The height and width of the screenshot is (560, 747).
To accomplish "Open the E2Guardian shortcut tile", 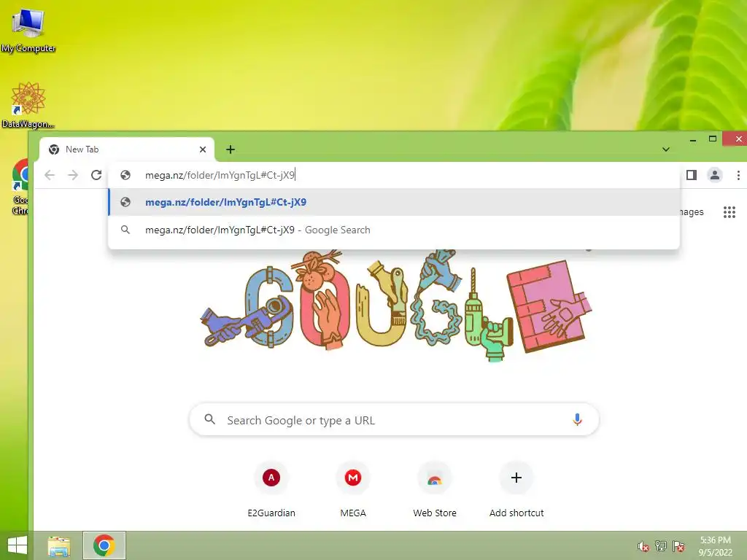I will pos(271,491).
